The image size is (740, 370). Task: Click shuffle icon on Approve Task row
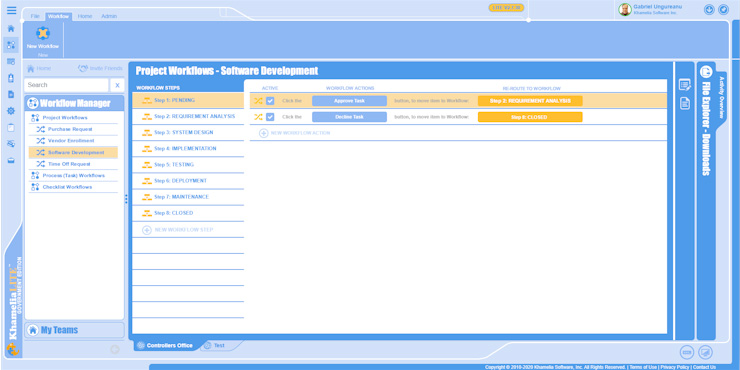click(258, 101)
